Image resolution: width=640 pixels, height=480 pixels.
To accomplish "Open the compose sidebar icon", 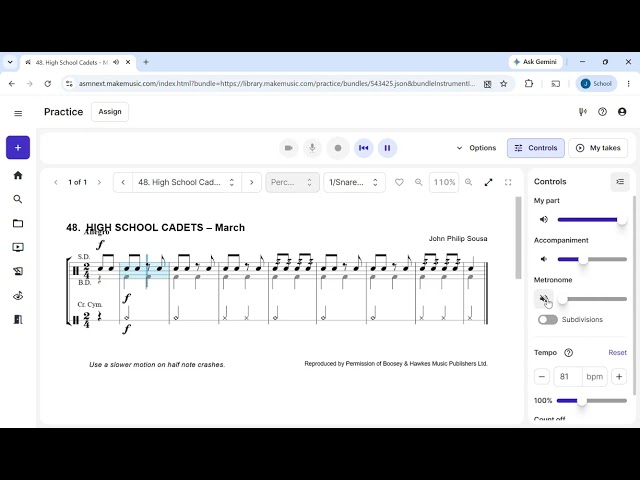I will (18, 271).
